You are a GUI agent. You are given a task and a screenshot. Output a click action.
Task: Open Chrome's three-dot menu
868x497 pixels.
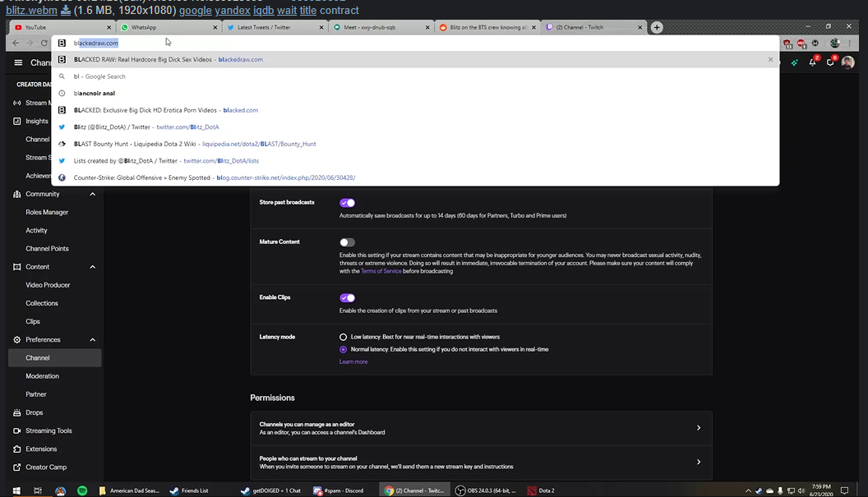[x=850, y=44]
